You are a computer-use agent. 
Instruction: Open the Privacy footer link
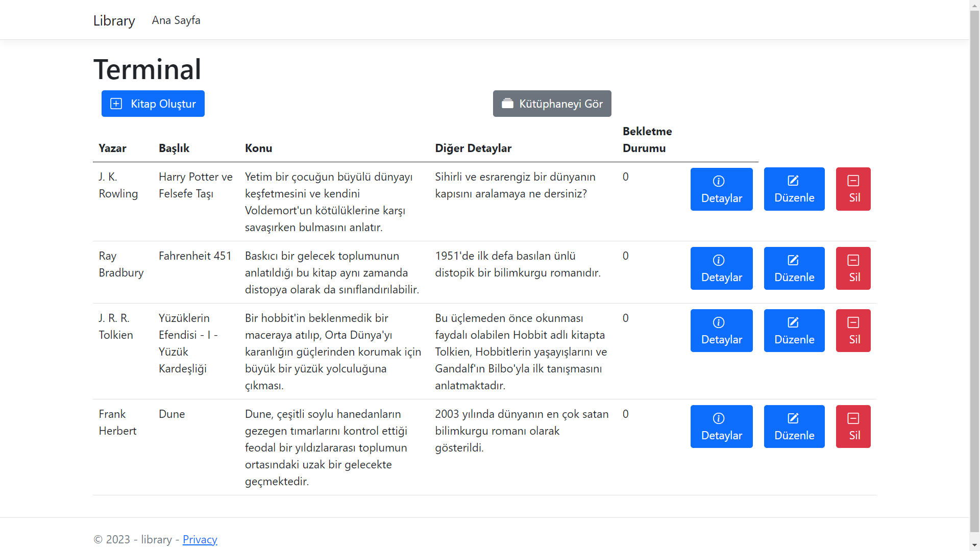click(200, 539)
